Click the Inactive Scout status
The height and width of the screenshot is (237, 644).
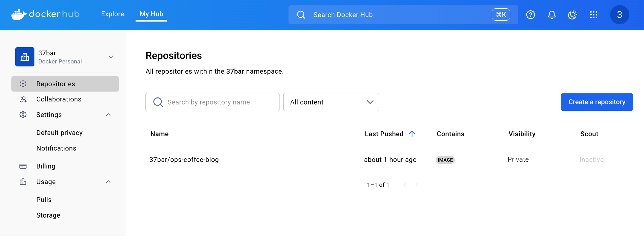click(x=591, y=160)
